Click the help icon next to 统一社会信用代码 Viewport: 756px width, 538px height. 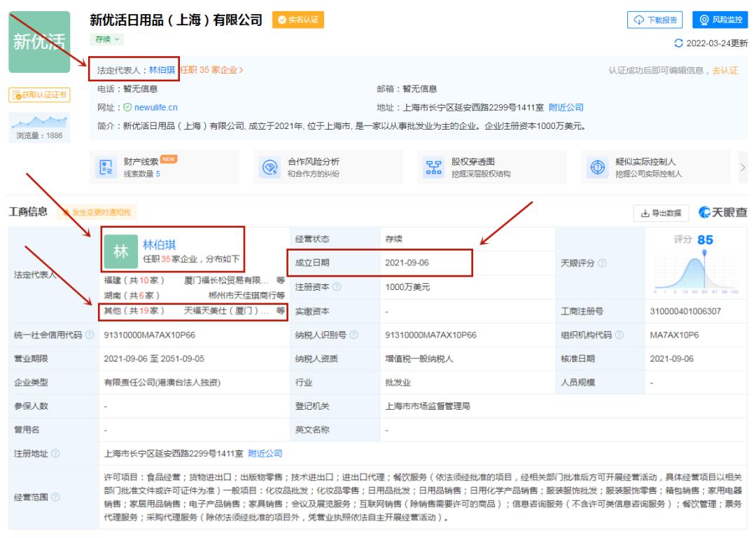[89, 335]
